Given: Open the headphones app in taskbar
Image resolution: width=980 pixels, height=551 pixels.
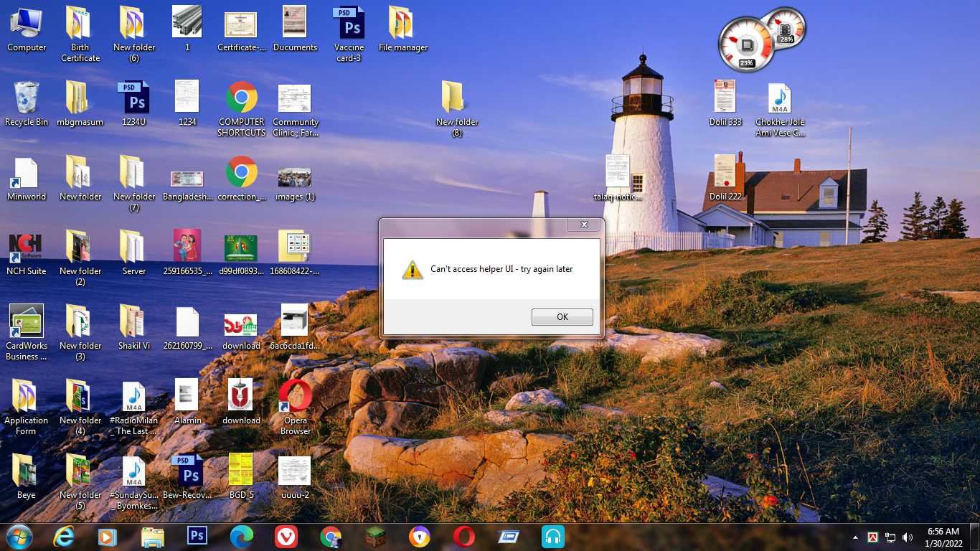Looking at the screenshot, I should pyautogui.click(x=552, y=537).
